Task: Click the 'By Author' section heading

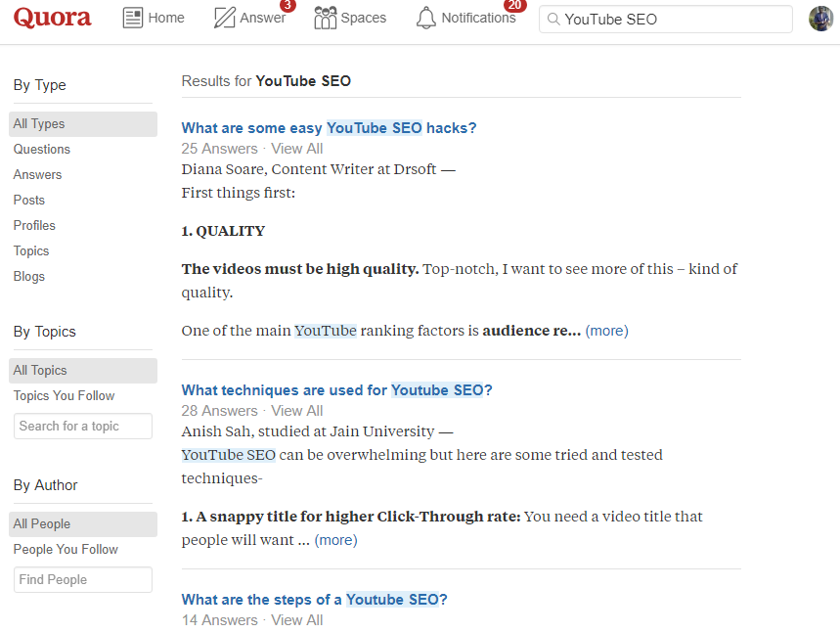Action: coord(46,485)
